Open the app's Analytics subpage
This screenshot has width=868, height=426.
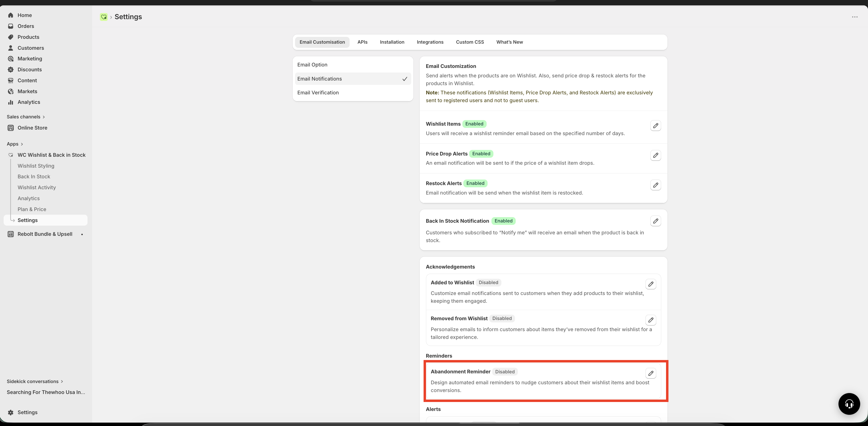coord(29,198)
